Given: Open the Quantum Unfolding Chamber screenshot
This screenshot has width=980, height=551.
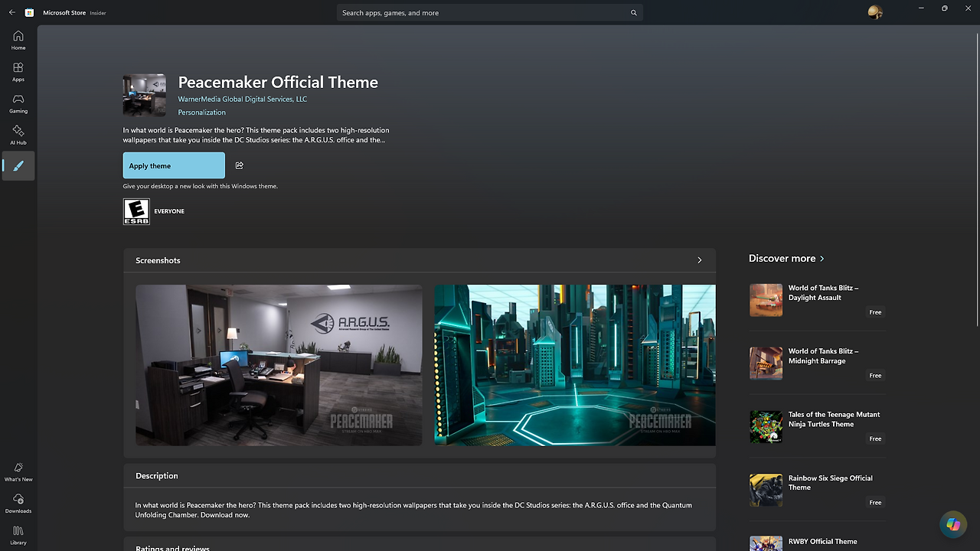Looking at the screenshot, I should (x=575, y=365).
